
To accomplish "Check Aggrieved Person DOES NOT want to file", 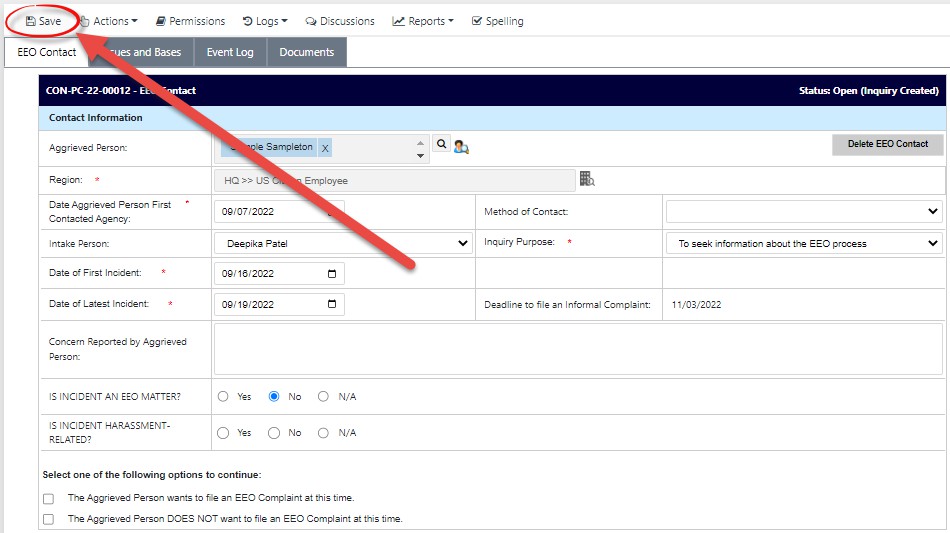I will [x=48, y=519].
